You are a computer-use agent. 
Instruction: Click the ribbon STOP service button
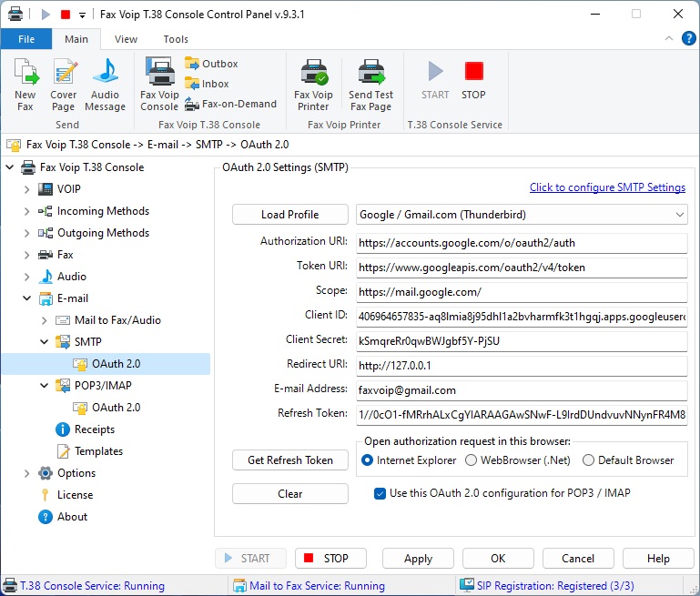pyautogui.click(x=473, y=80)
